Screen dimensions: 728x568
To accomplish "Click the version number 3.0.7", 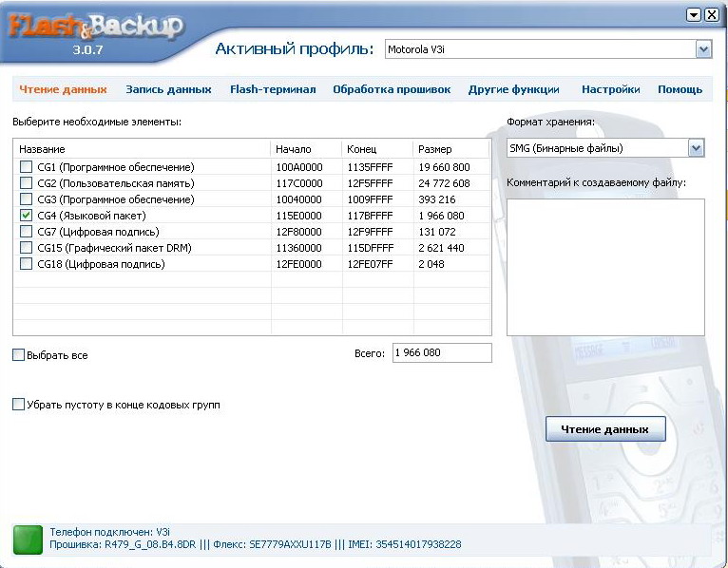I will [87, 49].
